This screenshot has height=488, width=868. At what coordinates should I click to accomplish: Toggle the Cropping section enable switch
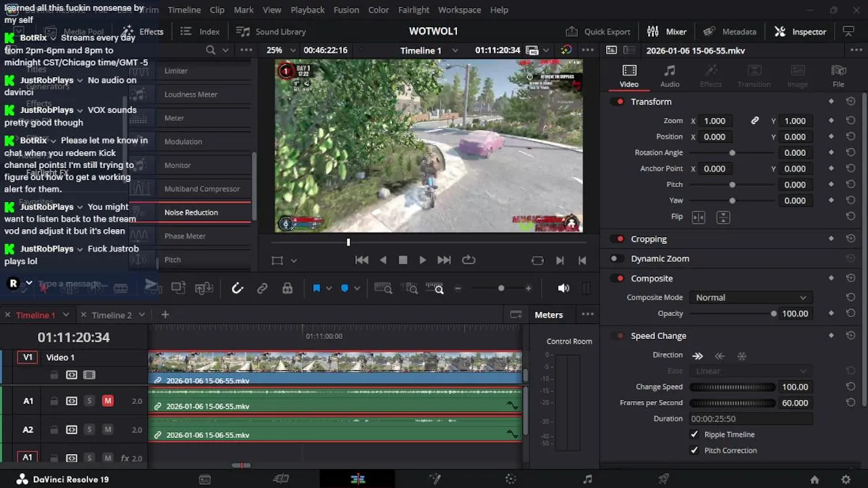coord(618,239)
